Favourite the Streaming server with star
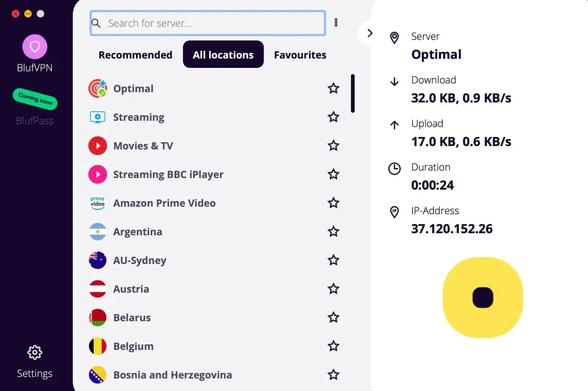 pyautogui.click(x=333, y=117)
